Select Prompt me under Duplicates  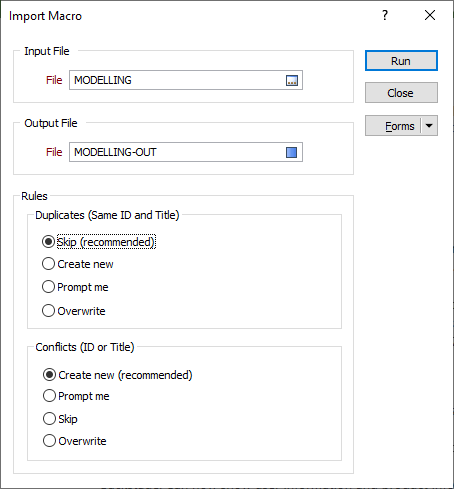[x=75, y=287]
